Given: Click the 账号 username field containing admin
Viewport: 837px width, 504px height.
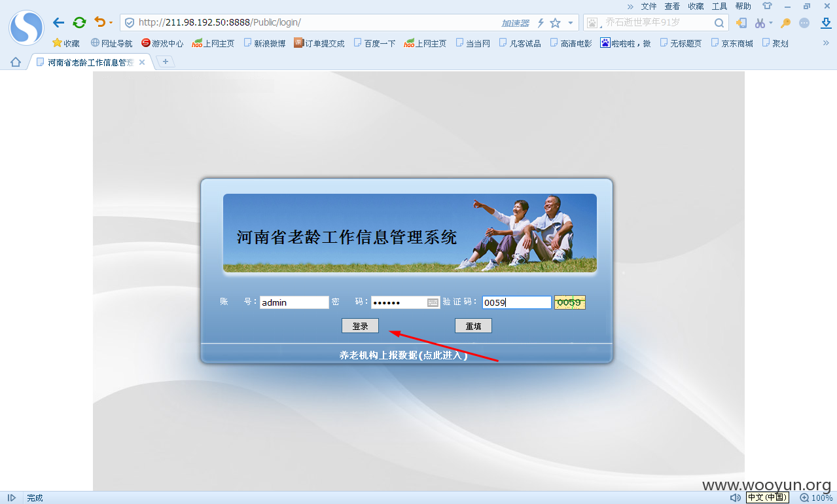Looking at the screenshot, I should coord(294,302).
